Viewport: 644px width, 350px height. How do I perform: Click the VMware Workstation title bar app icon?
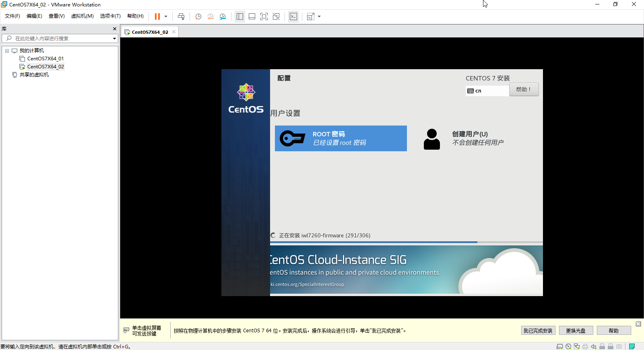click(x=4, y=4)
